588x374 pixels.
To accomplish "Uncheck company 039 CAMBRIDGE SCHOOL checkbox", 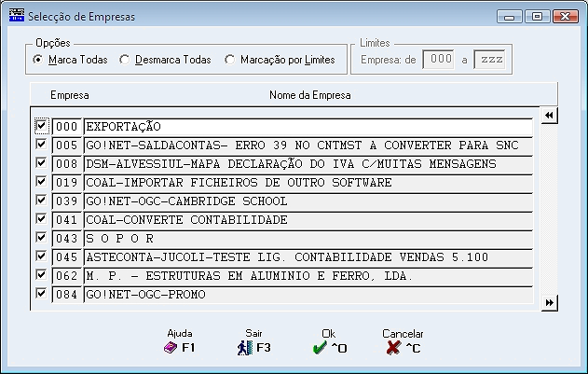I will (x=41, y=201).
